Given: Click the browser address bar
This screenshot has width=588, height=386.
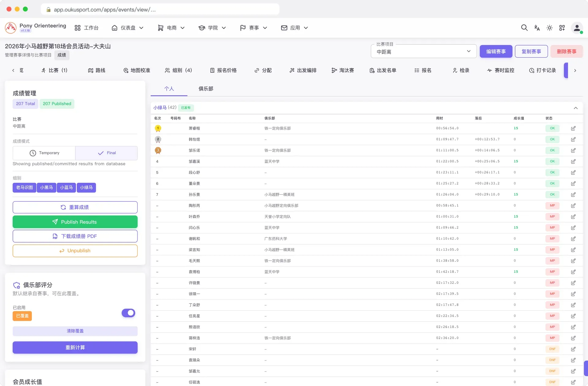Looking at the screenshot, I should point(160,10).
